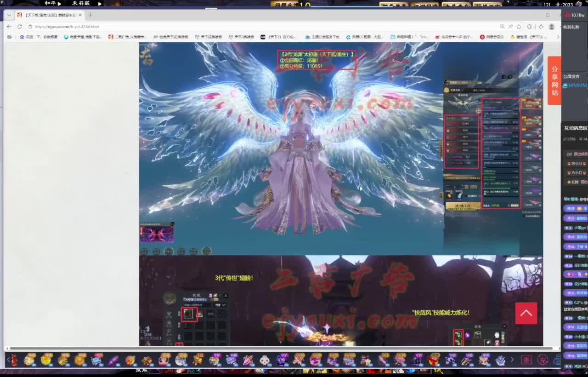Open the 哔哩哔哩 bookmark
The width and height of the screenshot is (588, 377).
(409, 37)
